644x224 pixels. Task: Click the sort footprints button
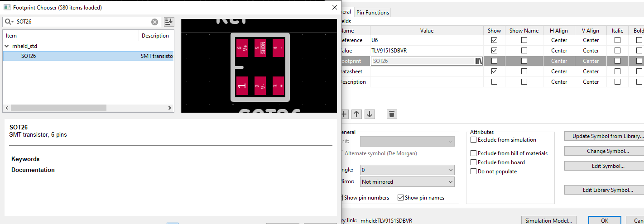[x=169, y=22]
